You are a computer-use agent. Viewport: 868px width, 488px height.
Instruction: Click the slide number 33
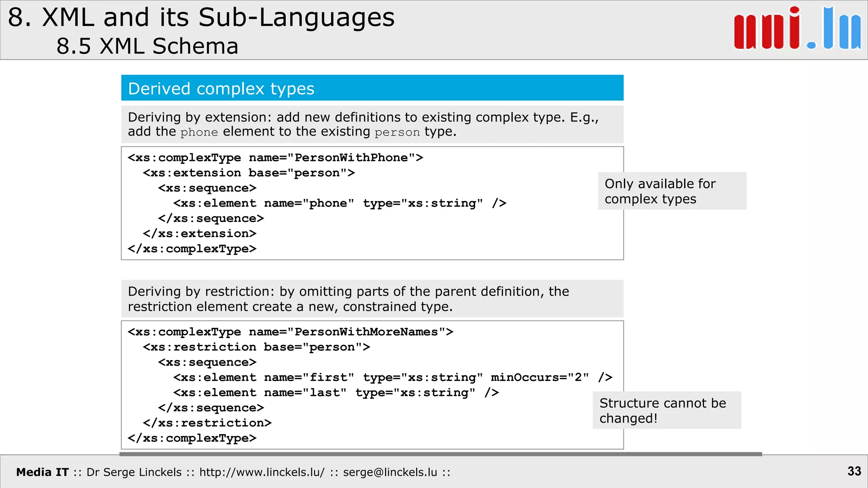[854, 471]
